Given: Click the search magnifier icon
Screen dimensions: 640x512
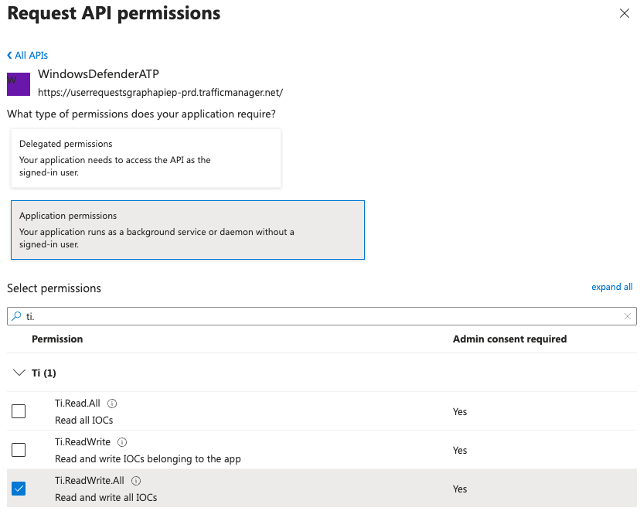Looking at the screenshot, I should tap(16, 316).
